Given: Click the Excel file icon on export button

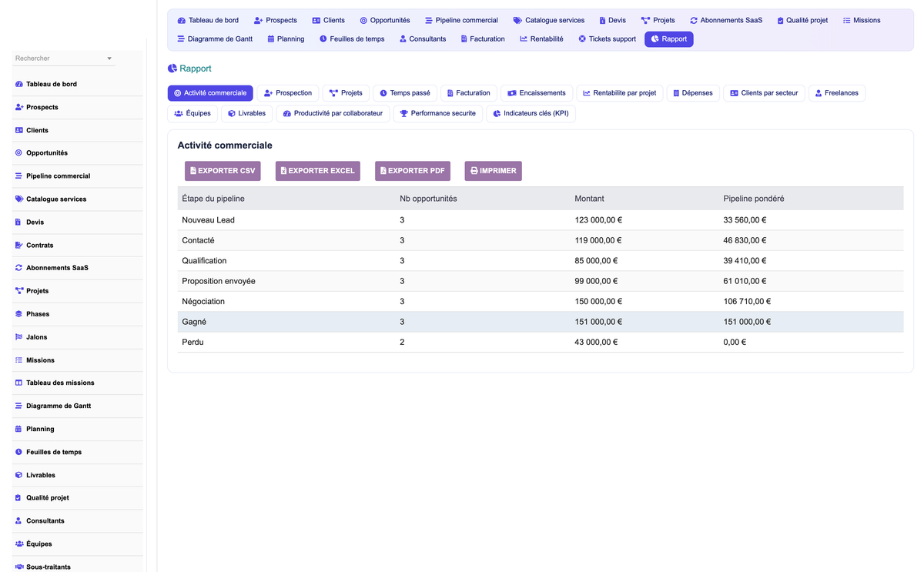Looking at the screenshot, I should tap(283, 171).
